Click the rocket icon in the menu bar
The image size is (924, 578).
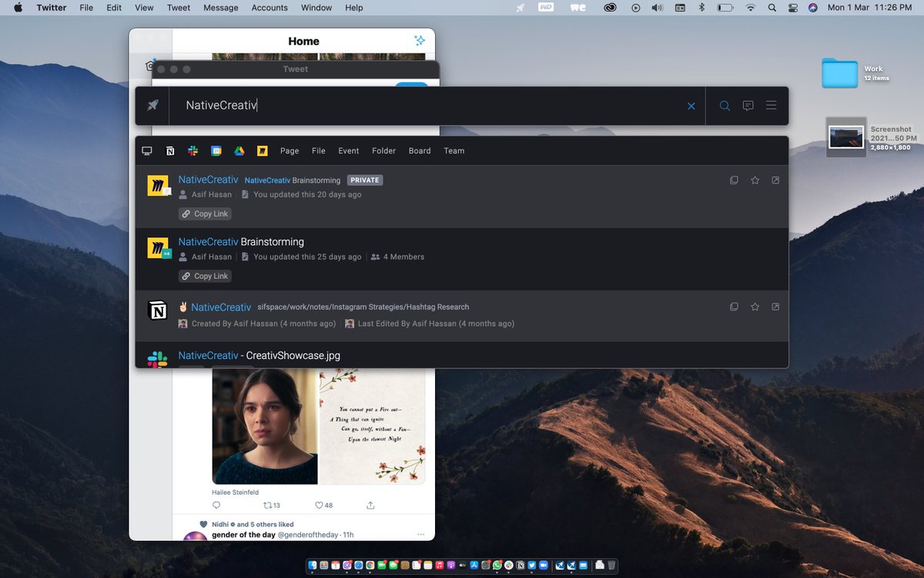(x=521, y=8)
